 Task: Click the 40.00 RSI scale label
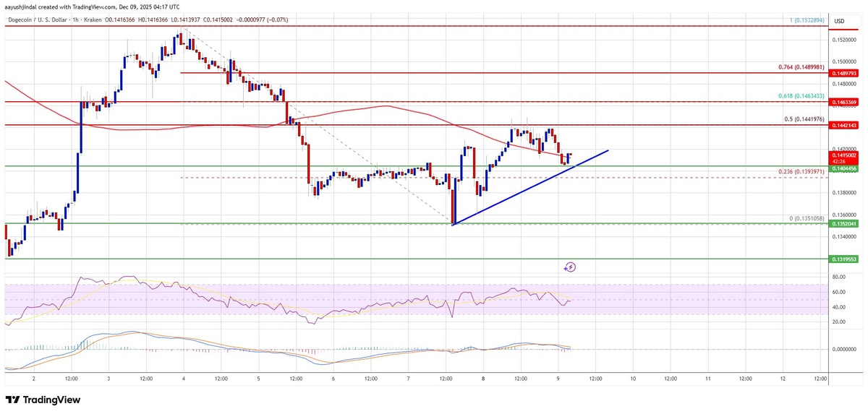coord(839,307)
